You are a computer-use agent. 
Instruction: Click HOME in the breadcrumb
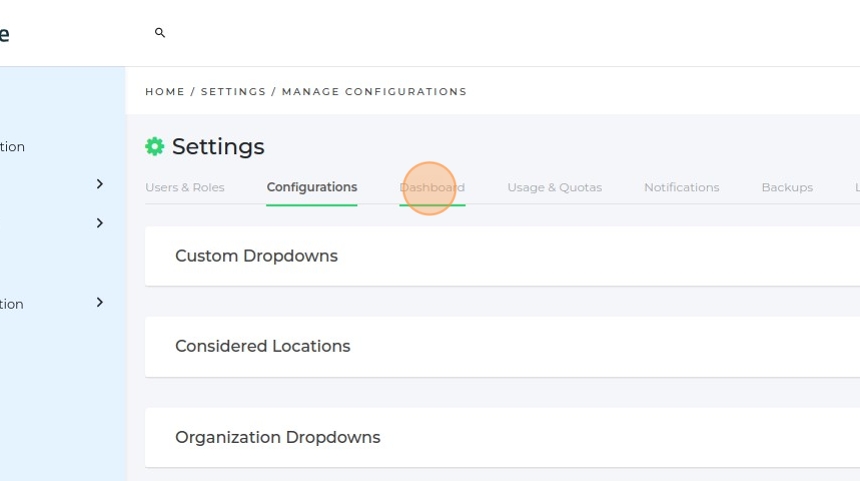point(165,92)
